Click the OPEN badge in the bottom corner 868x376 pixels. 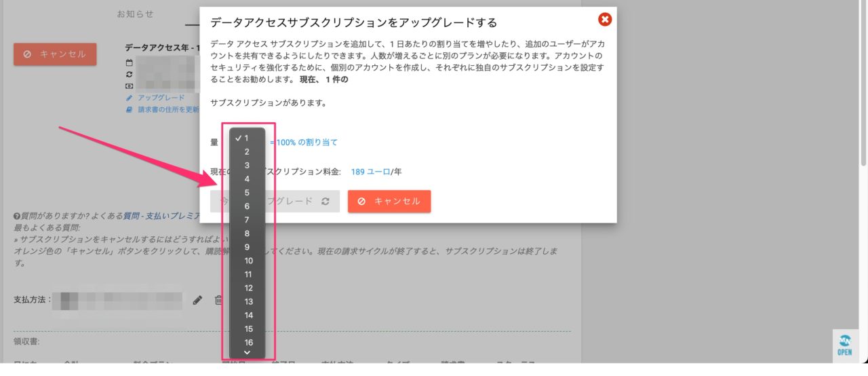[x=845, y=345]
